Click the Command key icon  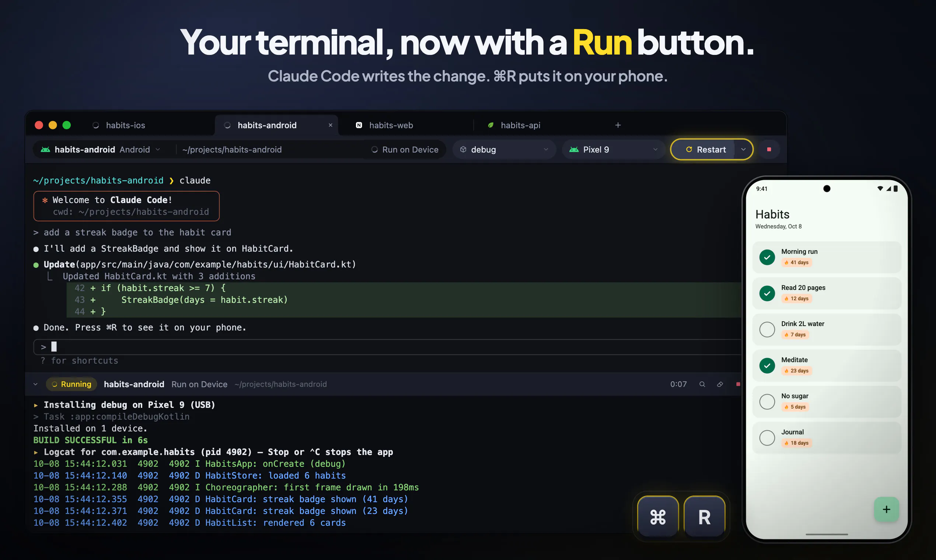tap(658, 517)
